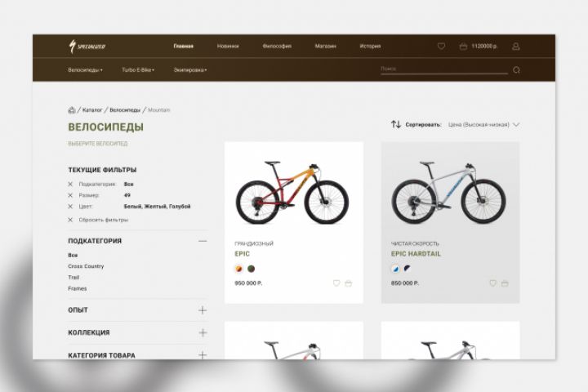This screenshot has width=588, height=392.
Task: Open the wishlist heart icon in header
Action: coord(441,46)
